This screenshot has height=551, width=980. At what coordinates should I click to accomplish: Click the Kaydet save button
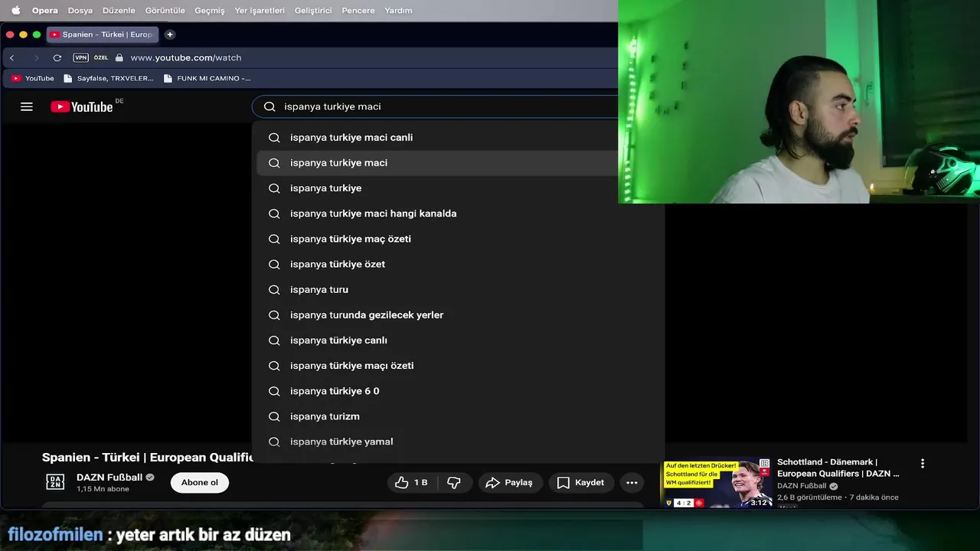[581, 482]
